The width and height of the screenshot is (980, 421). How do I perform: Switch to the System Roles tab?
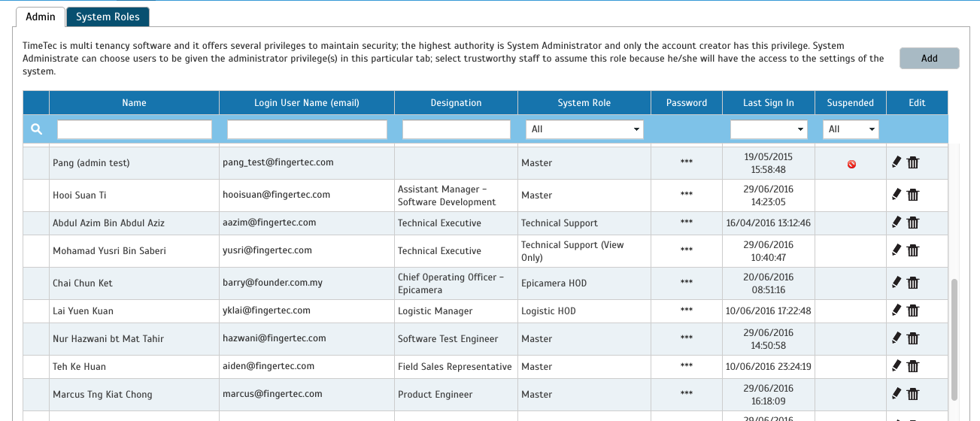point(108,17)
